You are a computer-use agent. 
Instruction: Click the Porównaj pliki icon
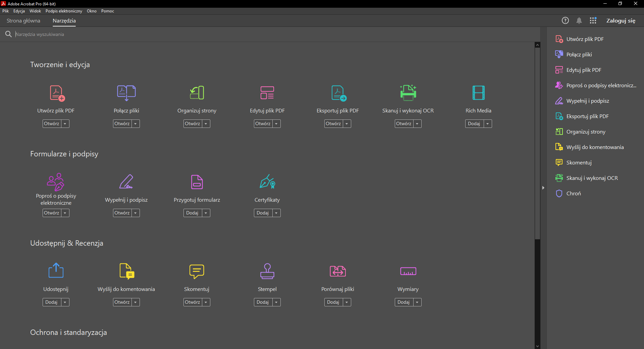coord(338,271)
